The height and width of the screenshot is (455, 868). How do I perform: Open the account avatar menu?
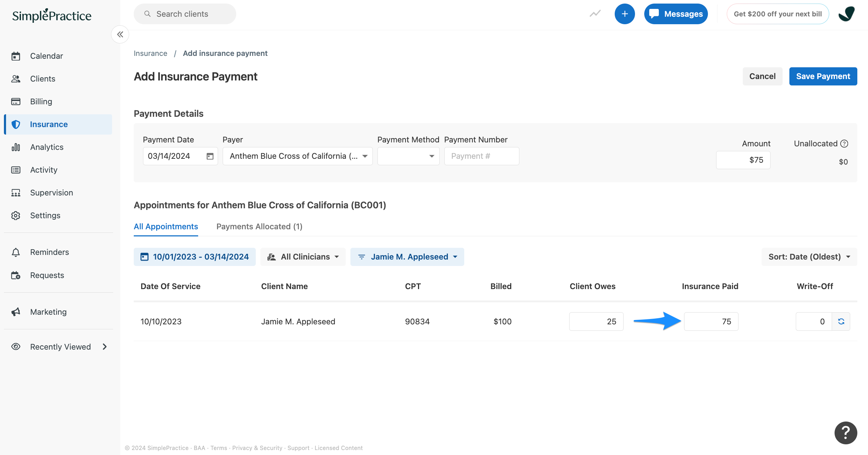coord(847,14)
